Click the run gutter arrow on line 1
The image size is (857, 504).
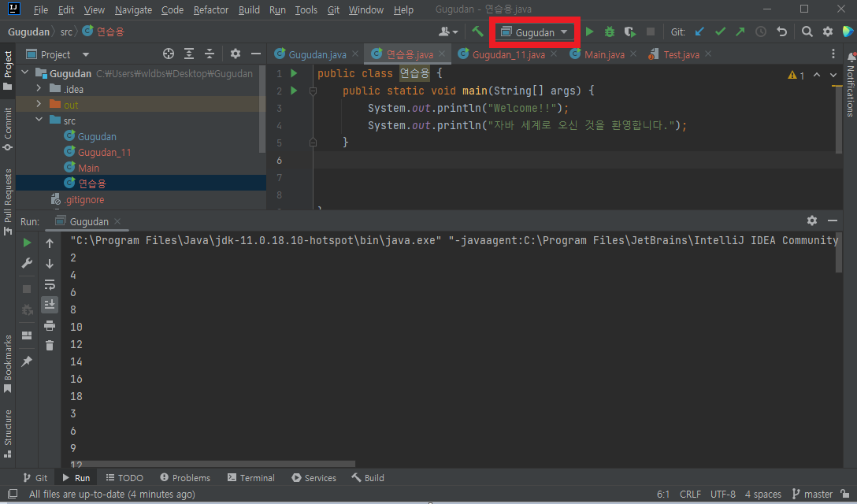(x=294, y=73)
